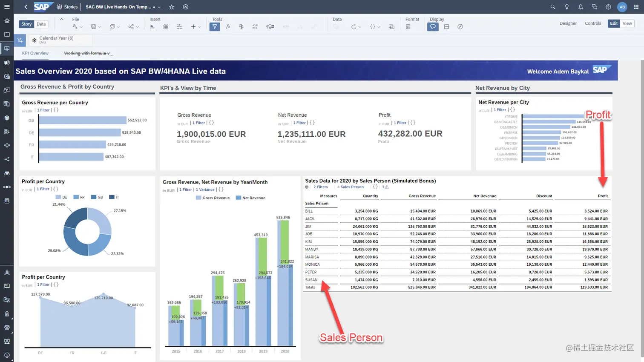The image size is (644, 362).
Task: Insert a table from toolbar
Action: coord(166,26)
